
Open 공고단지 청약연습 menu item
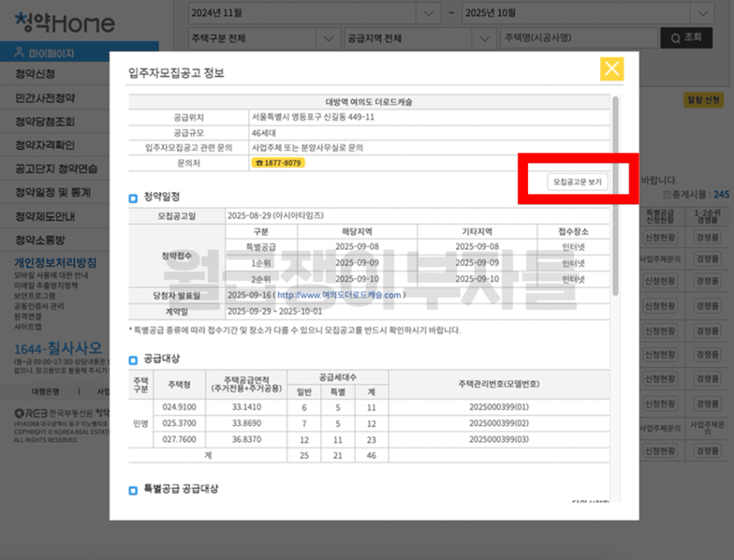click(x=57, y=169)
